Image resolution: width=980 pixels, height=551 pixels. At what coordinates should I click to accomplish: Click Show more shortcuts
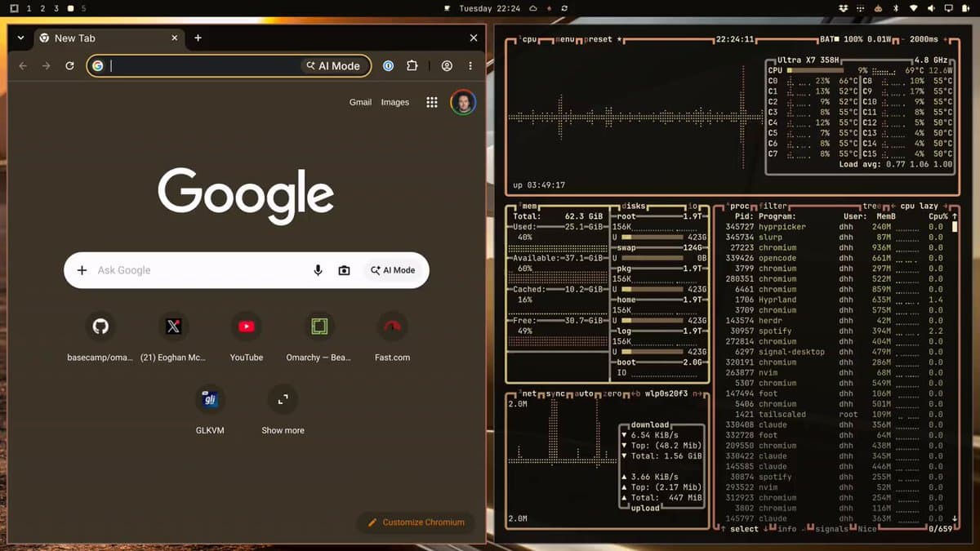[283, 409]
